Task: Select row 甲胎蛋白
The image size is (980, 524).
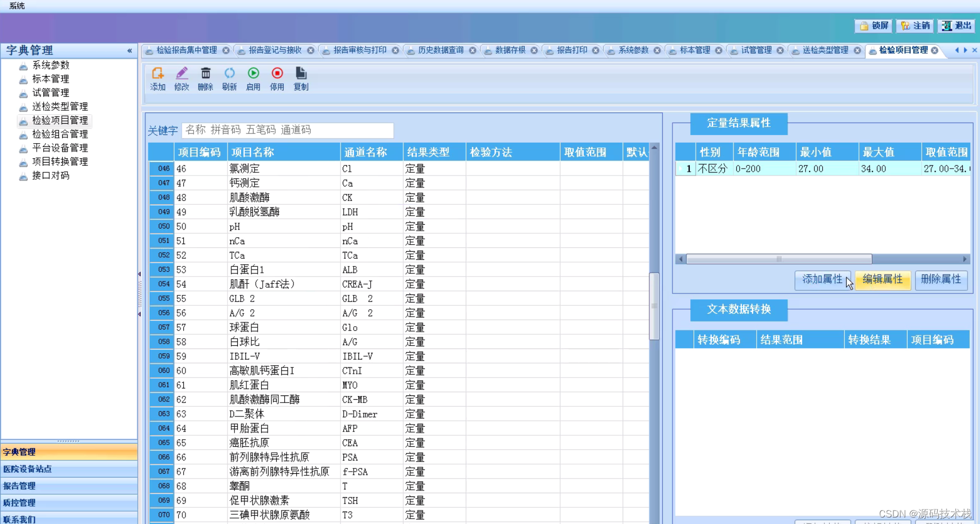Action: (x=399, y=428)
